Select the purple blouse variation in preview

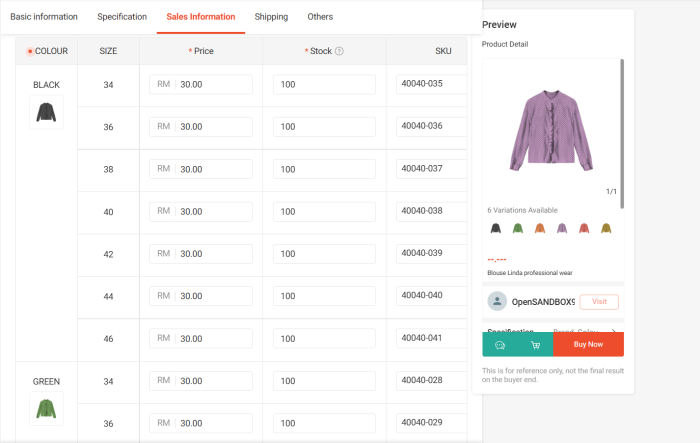(562, 229)
